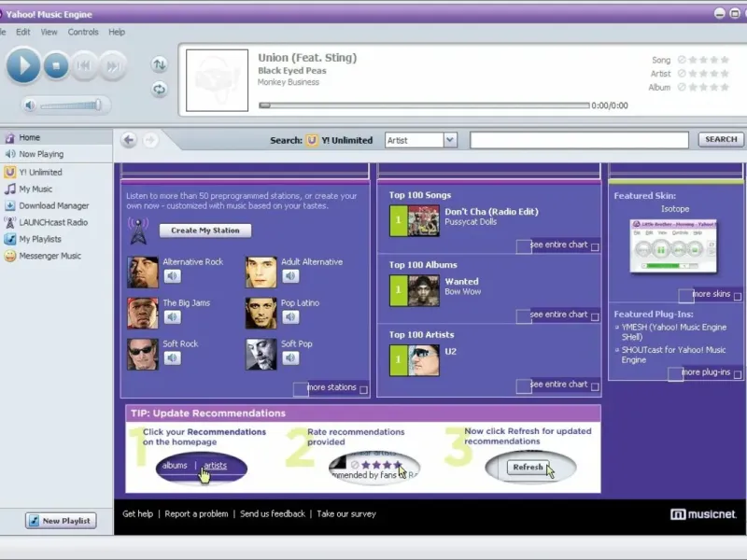Screen dimensions: 747x560
Task: Click the now playing album art
Action: coord(218,80)
